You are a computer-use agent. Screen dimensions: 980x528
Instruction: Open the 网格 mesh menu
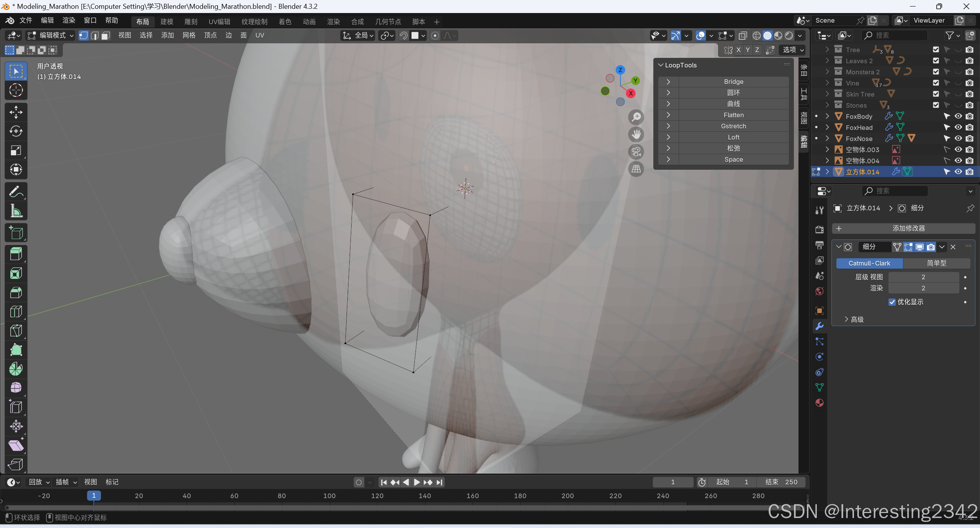(x=189, y=36)
